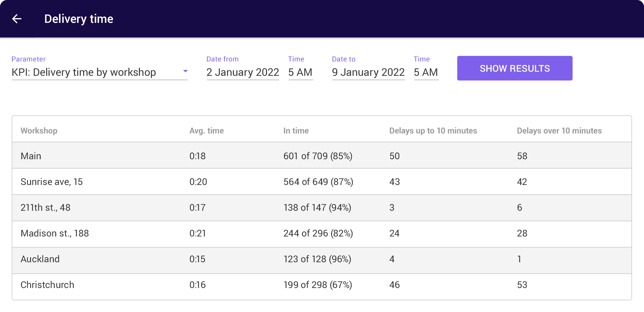
Task: Open the Parameter dropdown arrow
Action: pyautogui.click(x=185, y=71)
